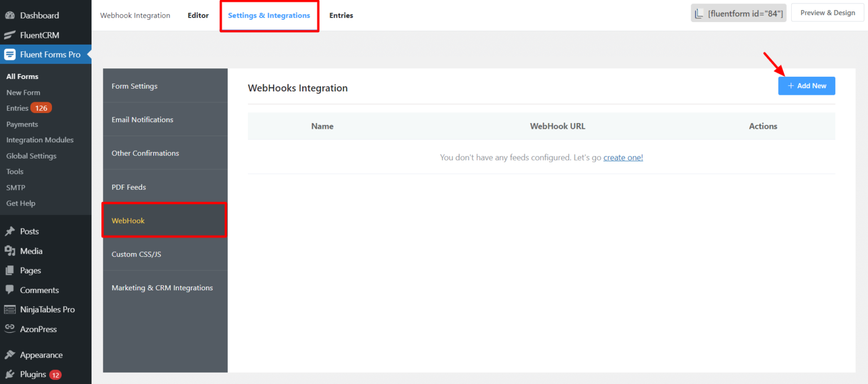
Task: Click the Add New webhook button
Action: coord(806,85)
